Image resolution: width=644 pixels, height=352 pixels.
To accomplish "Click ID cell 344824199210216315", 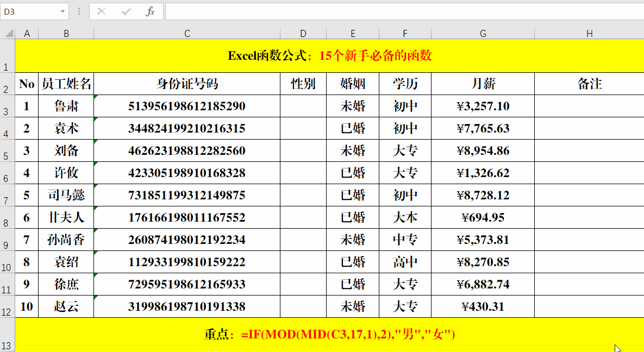I will [187, 128].
